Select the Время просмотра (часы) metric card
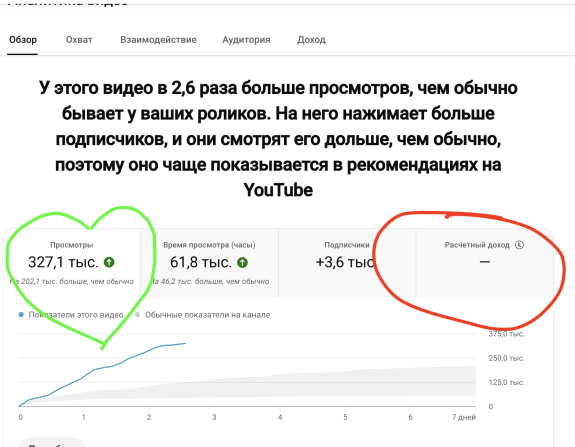This screenshot has width=575, height=447. pyautogui.click(x=209, y=263)
